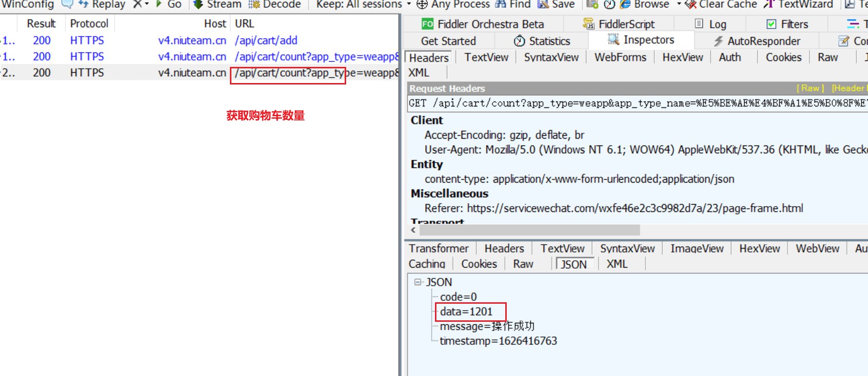Select request SyntaxView inspector tab

[551, 58]
